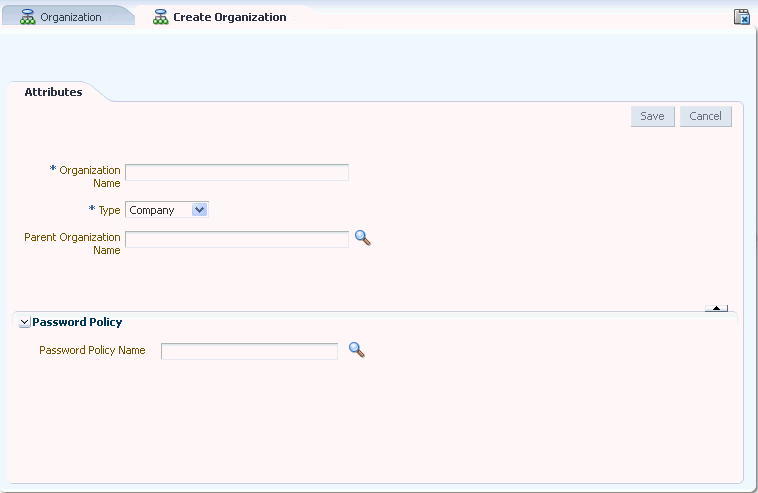The width and height of the screenshot is (758, 493).
Task: Focus the Organization Name input field
Action: click(x=237, y=173)
